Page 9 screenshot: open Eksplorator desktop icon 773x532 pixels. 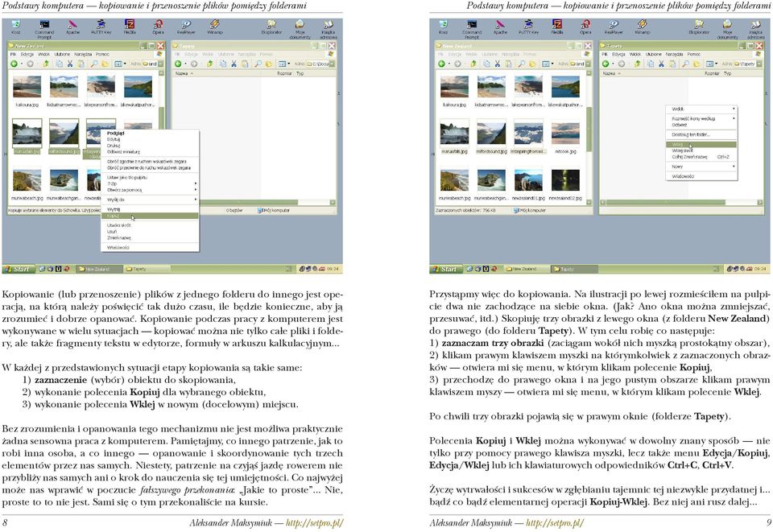[699, 27]
